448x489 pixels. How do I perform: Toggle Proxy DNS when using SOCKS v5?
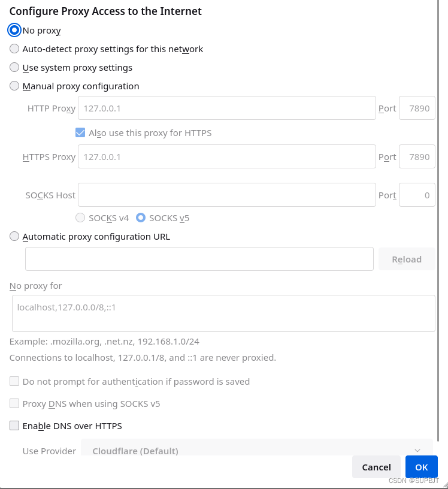pyautogui.click(x=14, y=404)
